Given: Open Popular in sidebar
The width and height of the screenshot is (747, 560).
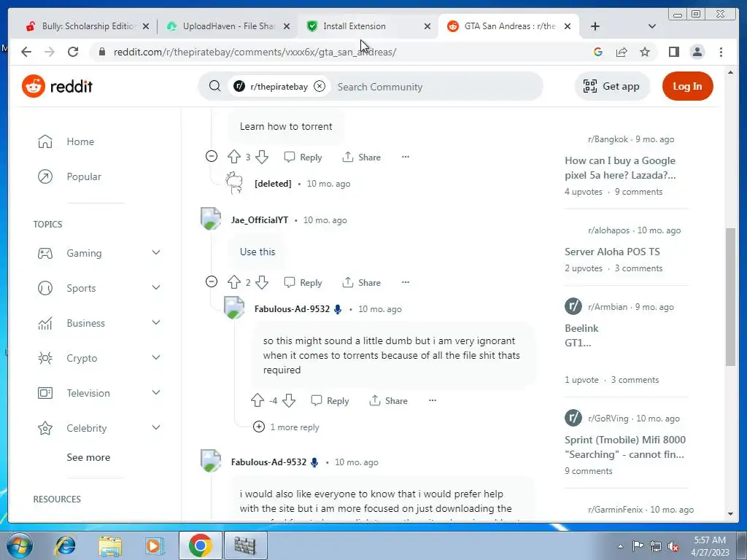Looking at the screenshot, I should click(x=84, y=176).
